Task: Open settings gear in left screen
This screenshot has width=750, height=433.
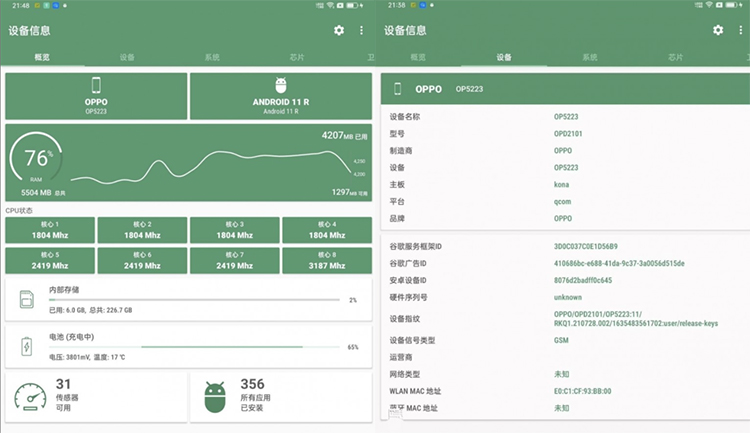Action: tap(339, 31)
